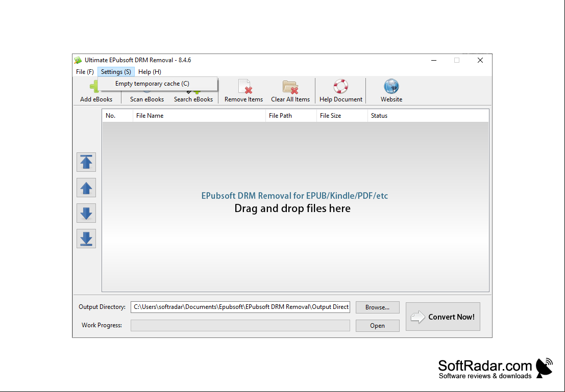
Task: Minimize the DRM Removal window
Action: pos(434,60)
